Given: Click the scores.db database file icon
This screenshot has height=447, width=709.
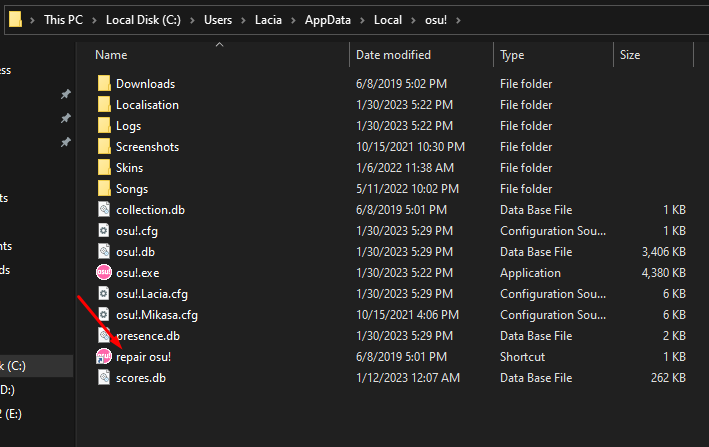Looking at the screenshot, I should point(104,378).
